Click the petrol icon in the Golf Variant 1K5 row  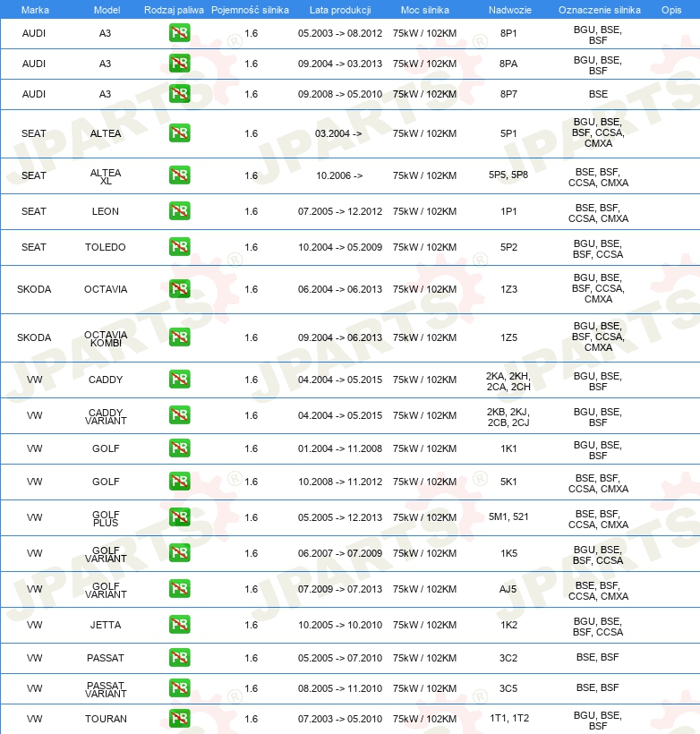[179, 553]
